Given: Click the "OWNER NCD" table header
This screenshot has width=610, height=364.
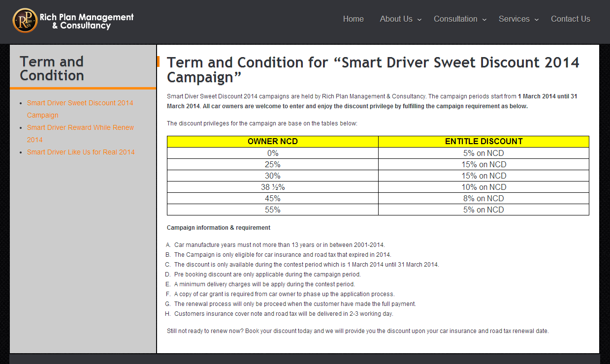Looking at the screenshot, I should click(x=273, y=142).
